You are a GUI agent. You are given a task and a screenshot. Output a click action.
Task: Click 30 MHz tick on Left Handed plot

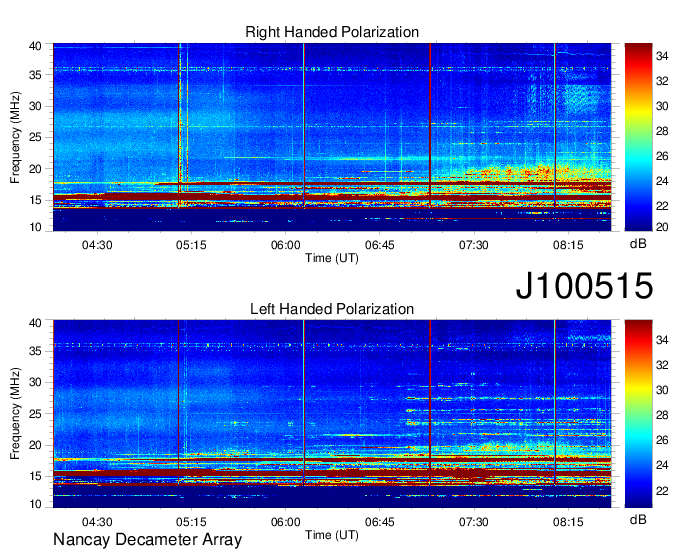pyautogui.click(x=35, y=383)
